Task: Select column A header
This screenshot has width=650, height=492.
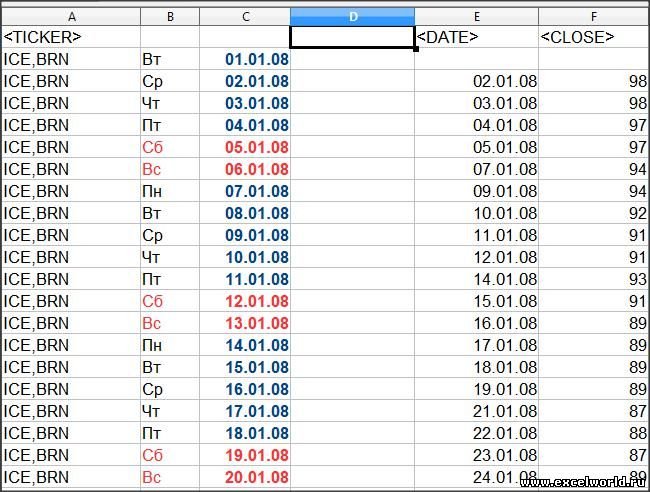Action: [71, 17]
